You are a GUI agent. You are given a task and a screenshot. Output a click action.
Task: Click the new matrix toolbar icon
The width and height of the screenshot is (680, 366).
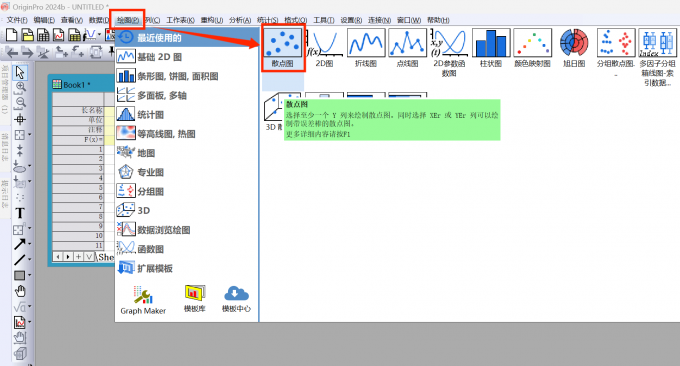pos(74,35)
